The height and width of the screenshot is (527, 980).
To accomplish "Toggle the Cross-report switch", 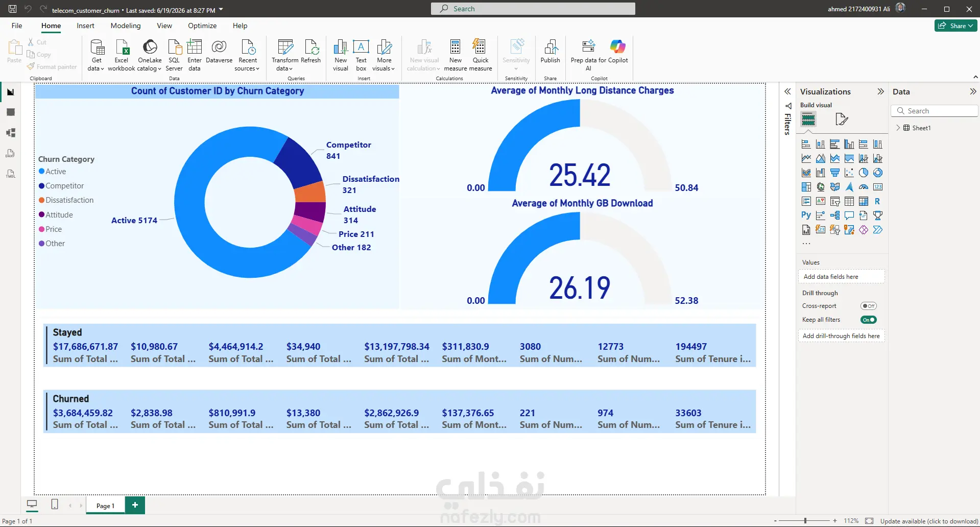I will pyautogui.click(x=868, y=306).
